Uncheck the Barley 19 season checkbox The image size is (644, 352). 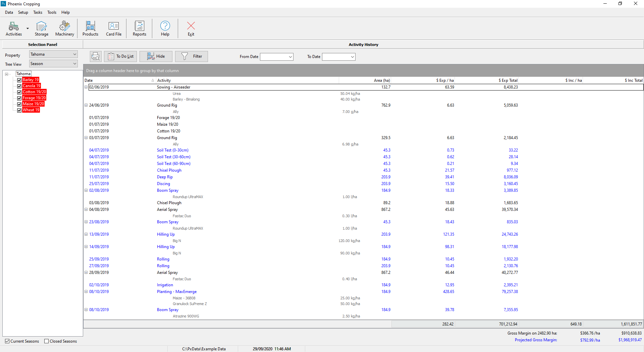click(x=19, y=80)
